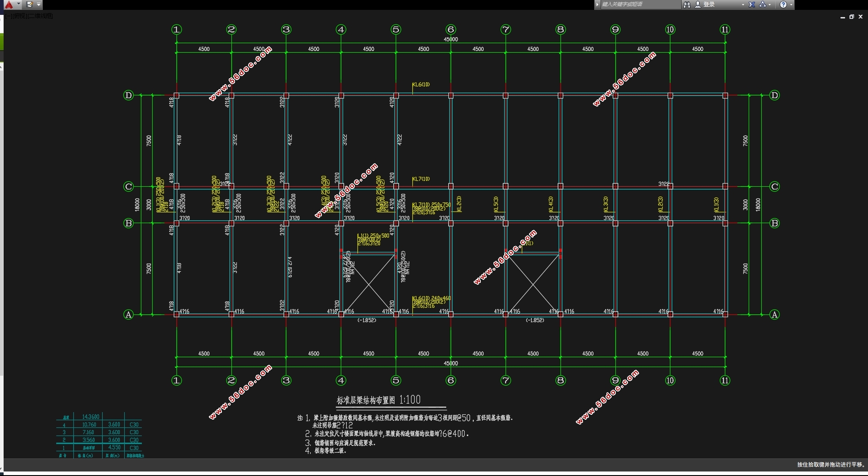Open the AutoCAD application menu logo

(9, 4)
